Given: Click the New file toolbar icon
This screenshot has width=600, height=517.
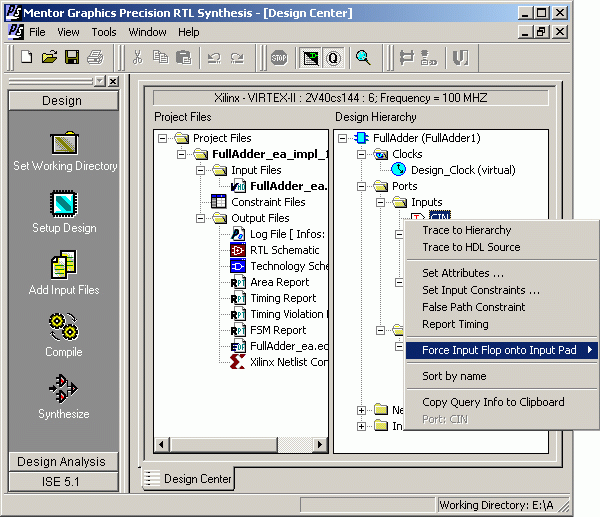Looking at the screenshot, I should 26,58.
